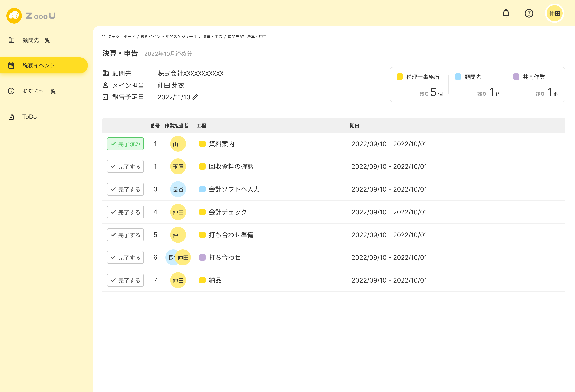The height and width of the screenshot is (392, 575).
Task: Click the 税理士事務所 yellow color swatch
Action: [400, 77]
